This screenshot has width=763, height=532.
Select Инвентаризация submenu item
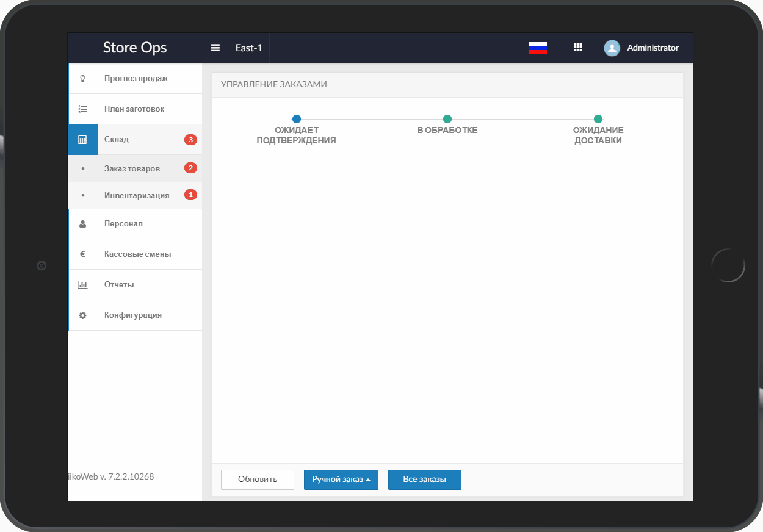(136, 195)
